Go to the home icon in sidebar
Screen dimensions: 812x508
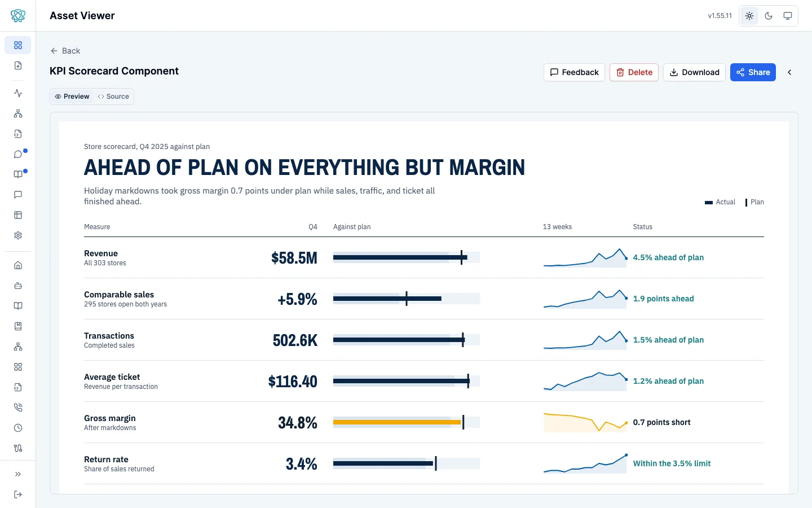[x=18, y=265]
